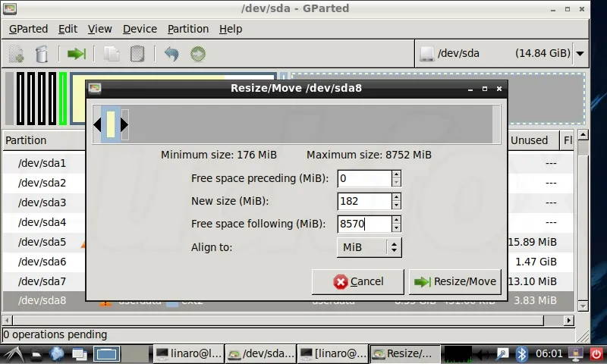Click the Resize/Move toolbar arrow icon

coord(77,54)
